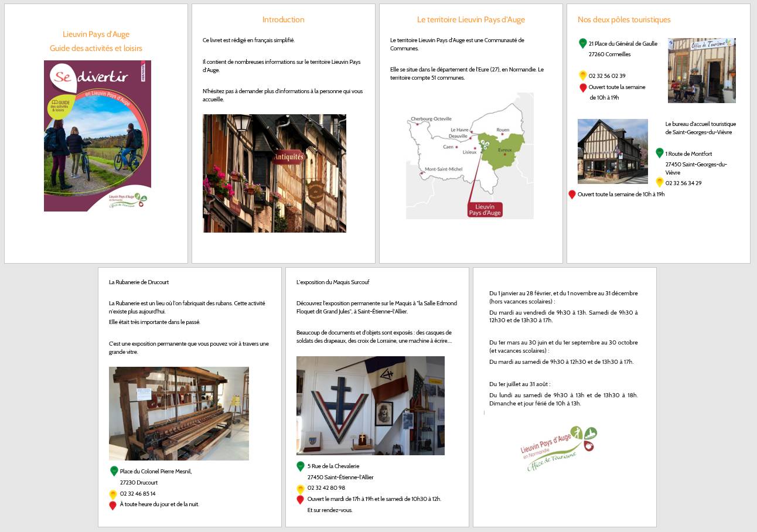Click the green location pin beside the Cormeilles address
The height and width of the screenshot is (532, 757).
coord(582,43)
